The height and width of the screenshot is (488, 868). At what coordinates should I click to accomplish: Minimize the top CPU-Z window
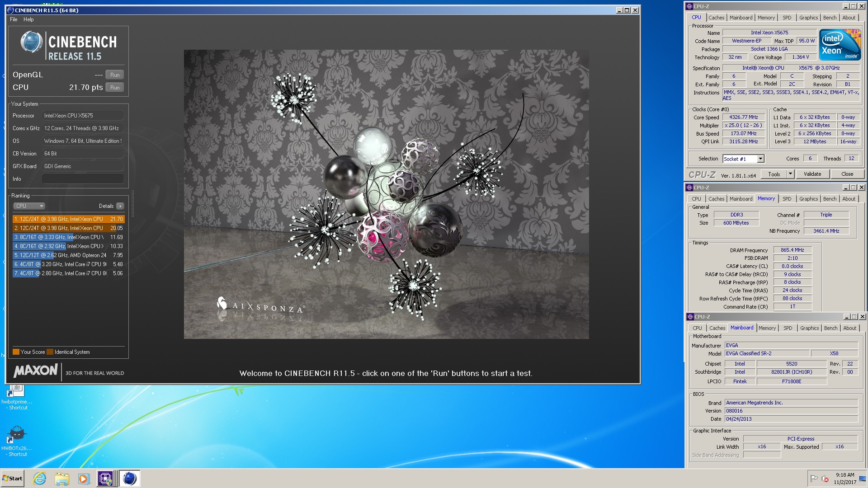845,6
